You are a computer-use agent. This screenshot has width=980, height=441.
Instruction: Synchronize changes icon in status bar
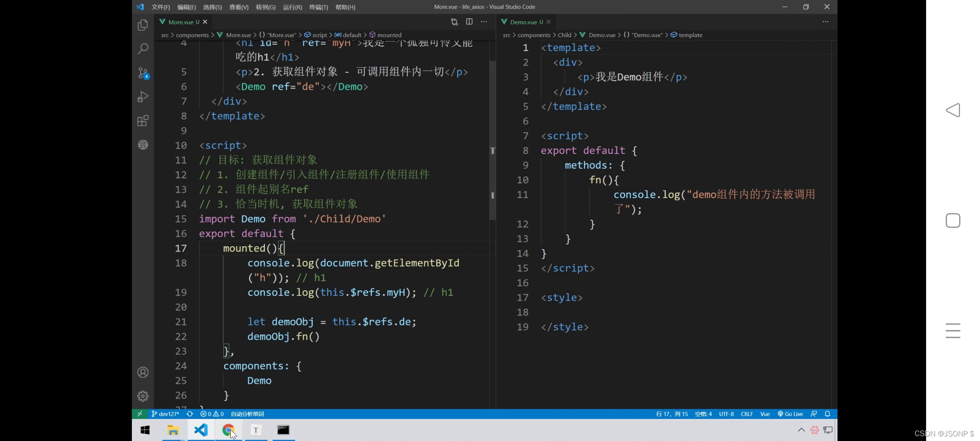tap(190, 414)
